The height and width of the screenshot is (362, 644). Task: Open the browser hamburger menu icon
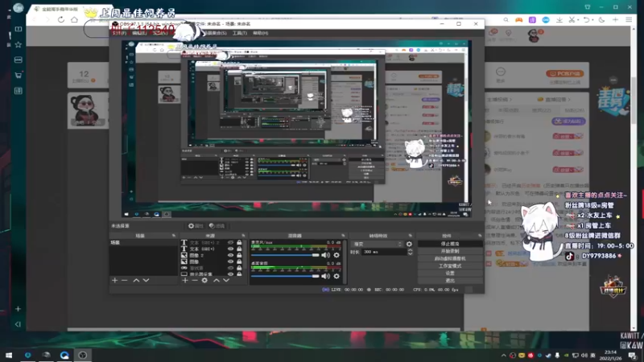pos(629,19)
